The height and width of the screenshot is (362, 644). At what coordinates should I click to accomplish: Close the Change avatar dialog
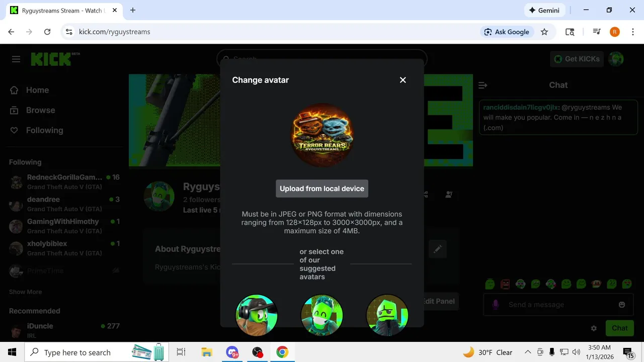coord(403,80)
